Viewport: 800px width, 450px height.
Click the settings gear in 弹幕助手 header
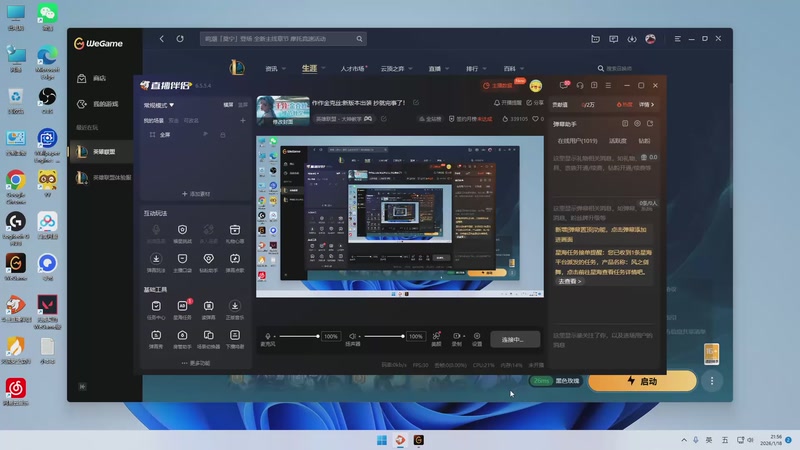[637, 123]
